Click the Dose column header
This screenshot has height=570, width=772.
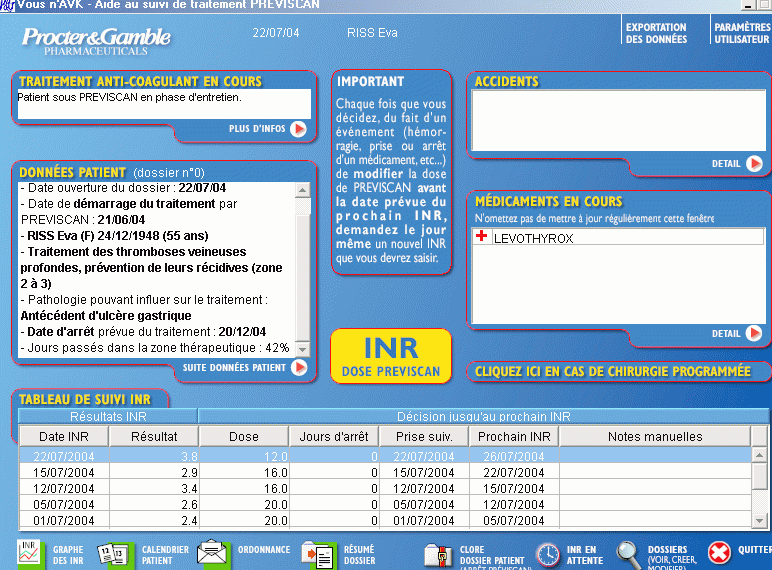coord(244,437)
